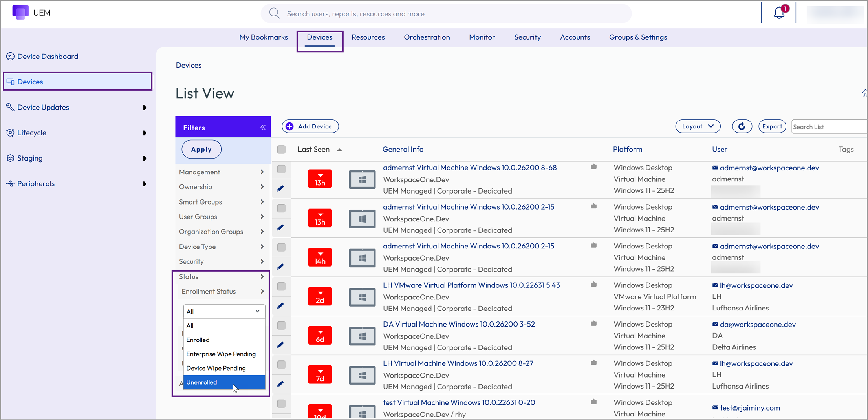Select Unenrolled in the dropdown list
This screenshot has width=868, height=420.
[224, 382]
